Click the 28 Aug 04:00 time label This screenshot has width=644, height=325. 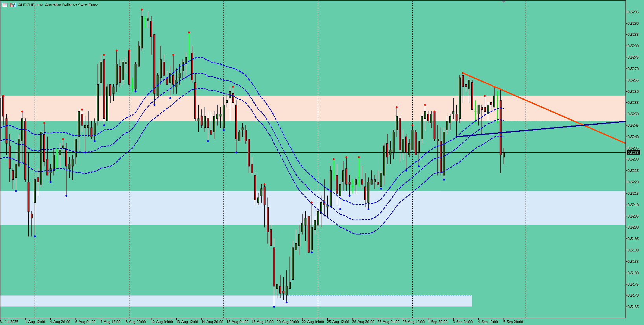tap(388, 322)
